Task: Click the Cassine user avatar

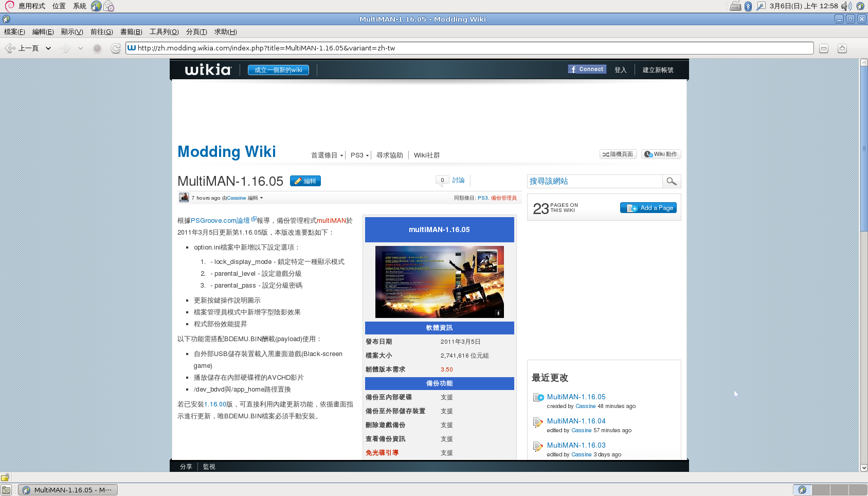Action: (x=184, y=198)
